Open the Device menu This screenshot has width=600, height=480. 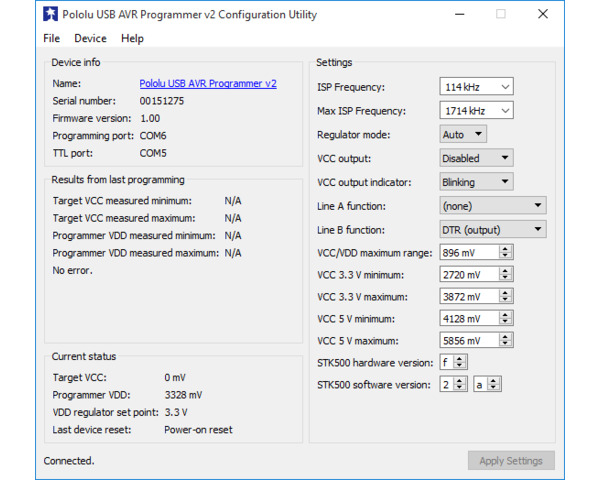[90, 38]
